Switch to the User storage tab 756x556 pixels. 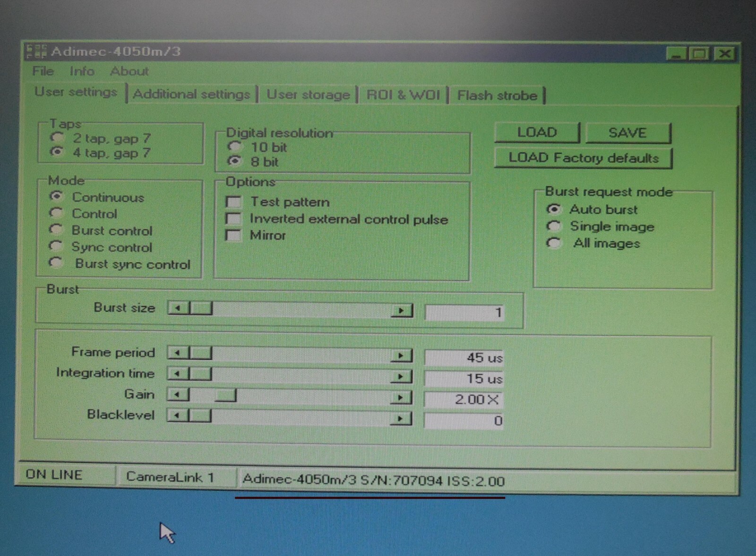tap(308, 94)
